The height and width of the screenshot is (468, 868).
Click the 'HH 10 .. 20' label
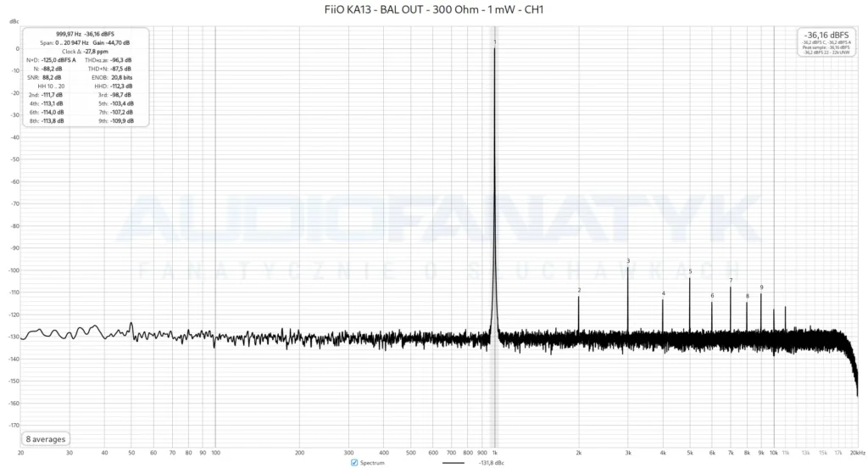[51, 86]
